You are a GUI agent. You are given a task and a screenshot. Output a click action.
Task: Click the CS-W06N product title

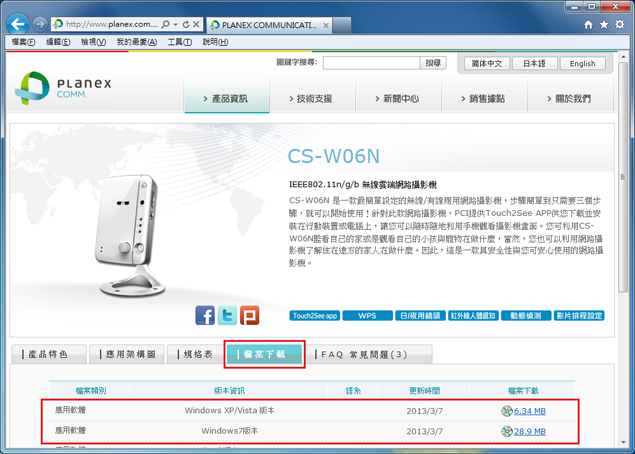pos(334,156)
